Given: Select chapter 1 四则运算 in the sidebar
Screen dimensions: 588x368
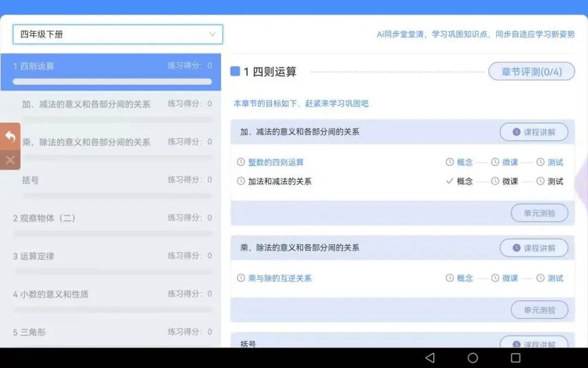Looking at the screenshot, I should [x=111, y=72].
